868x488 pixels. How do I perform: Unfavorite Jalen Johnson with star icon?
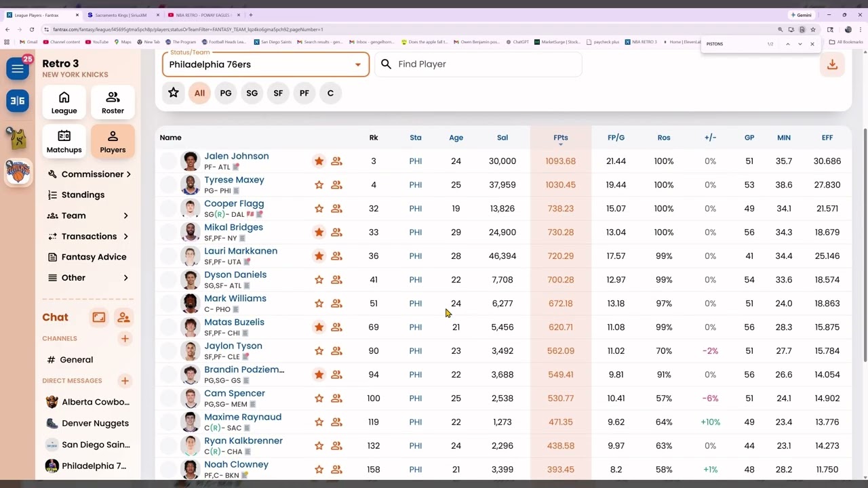319,161
